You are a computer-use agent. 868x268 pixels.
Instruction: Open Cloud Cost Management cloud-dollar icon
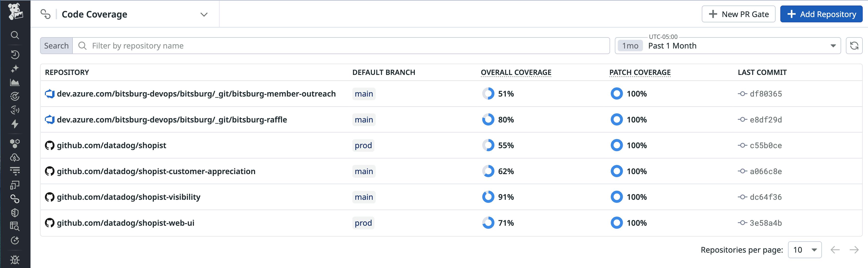pyautogui.click(x=15, y=157)
